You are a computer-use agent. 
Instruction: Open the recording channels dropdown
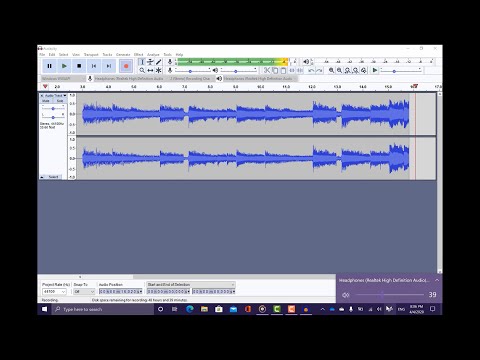point(191,79)
